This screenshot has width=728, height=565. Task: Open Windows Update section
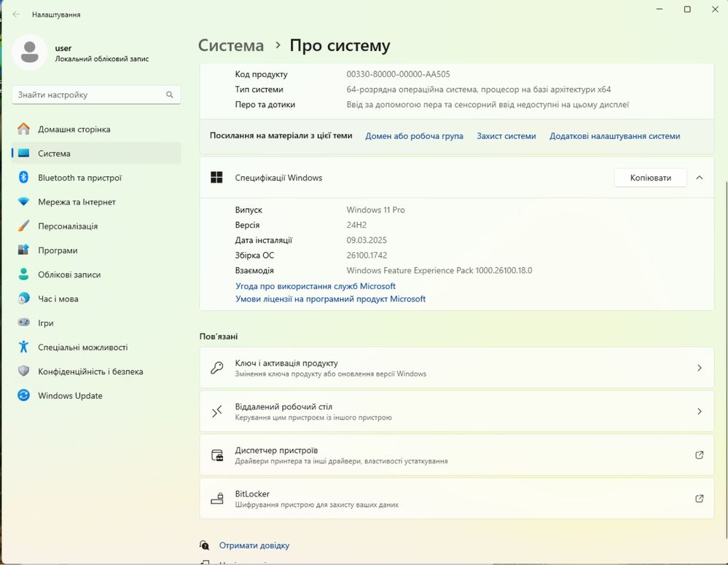[x=96, y=395]
